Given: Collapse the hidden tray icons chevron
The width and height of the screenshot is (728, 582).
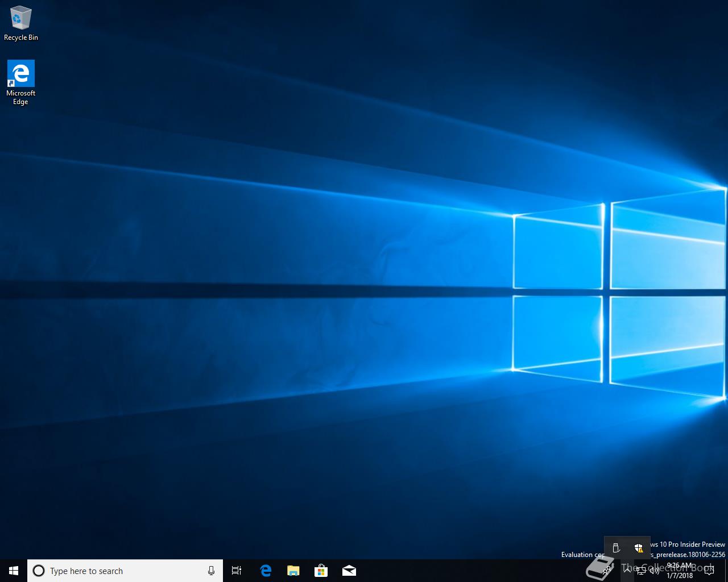Looking at the screenshot, I should tap(627, 570).
